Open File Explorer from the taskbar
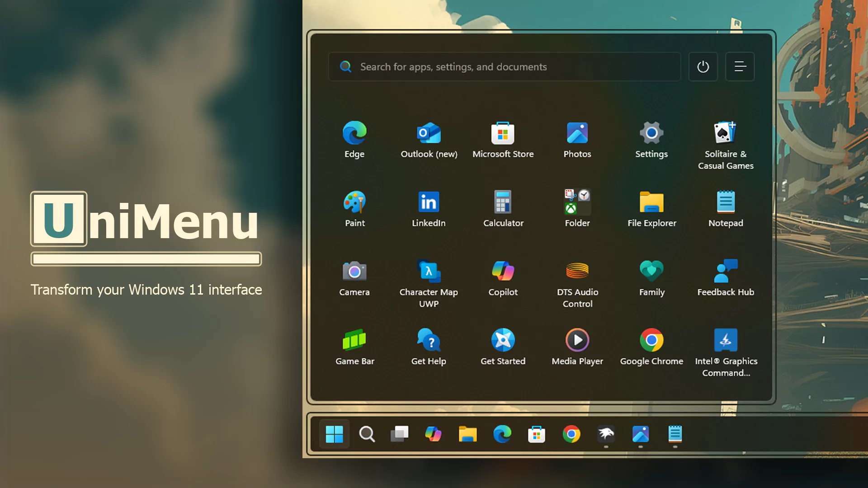The height and width of the screenshot is (488, 868). (x=467, y=434)
